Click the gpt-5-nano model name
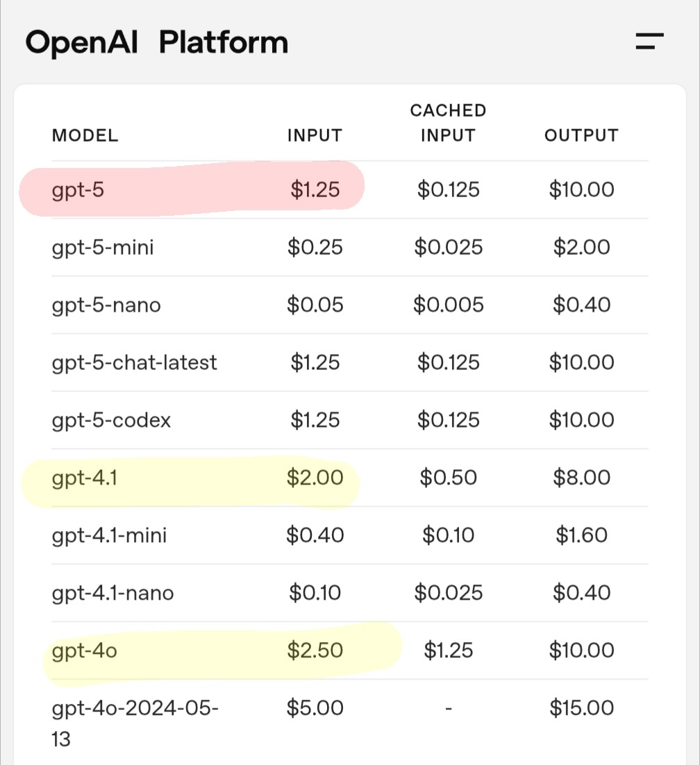 (106, 305)
